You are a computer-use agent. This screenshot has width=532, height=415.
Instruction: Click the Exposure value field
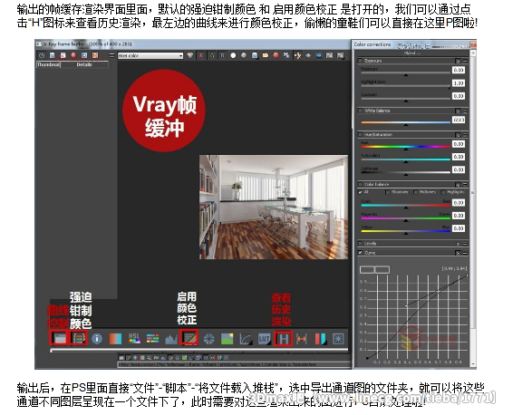point(459,70)
